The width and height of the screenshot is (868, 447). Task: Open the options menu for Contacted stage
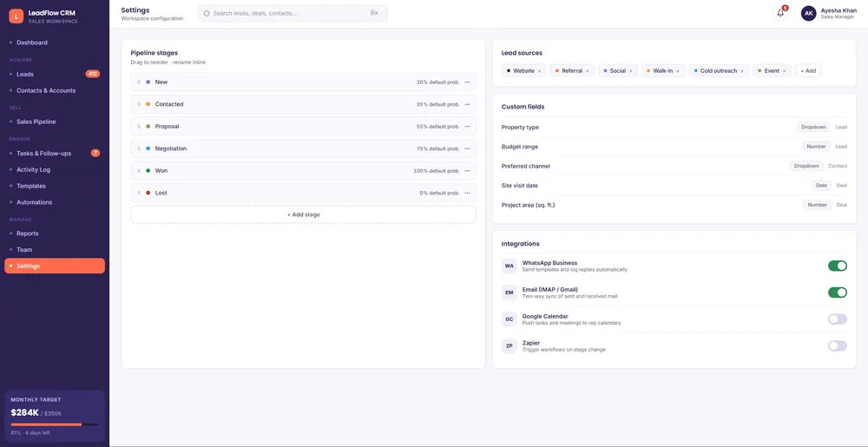click(x=467, y=104)
